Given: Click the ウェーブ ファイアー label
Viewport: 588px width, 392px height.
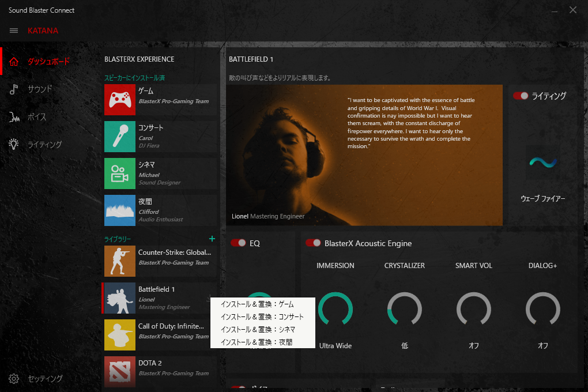Looking at the screenshot, I should click(x=543, y=199).
